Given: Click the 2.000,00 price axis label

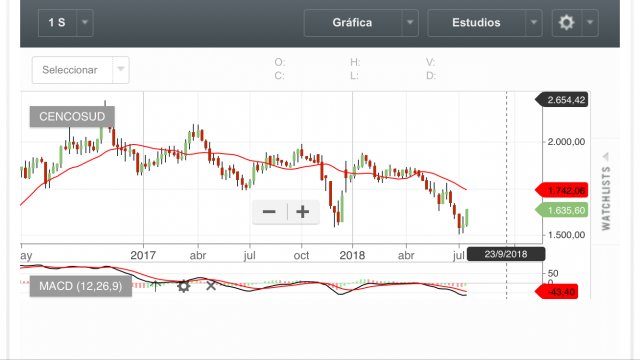Looking at the screenshot, I should (566, 142).
